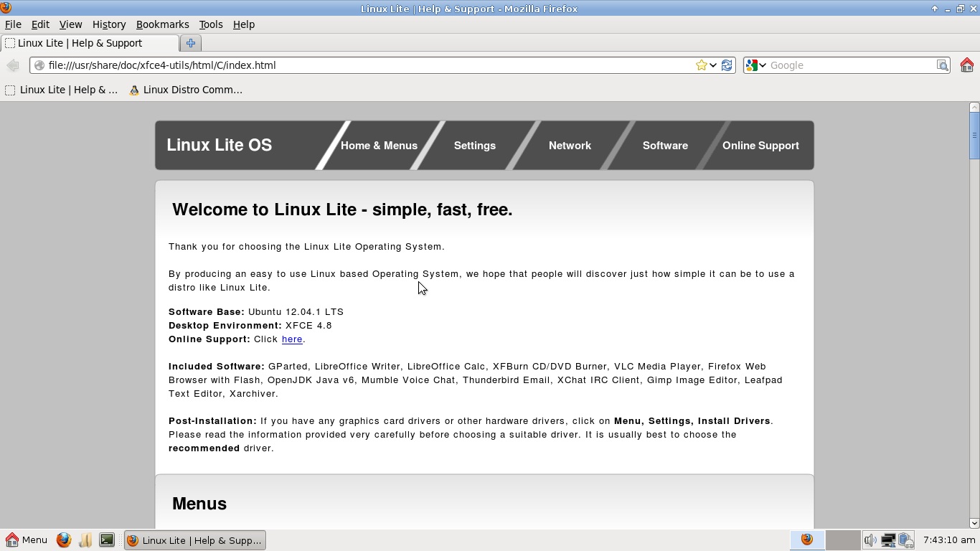Click the vertical scrollbar thumb
Viewport: 980px width, 551px height.
point(974,135)
